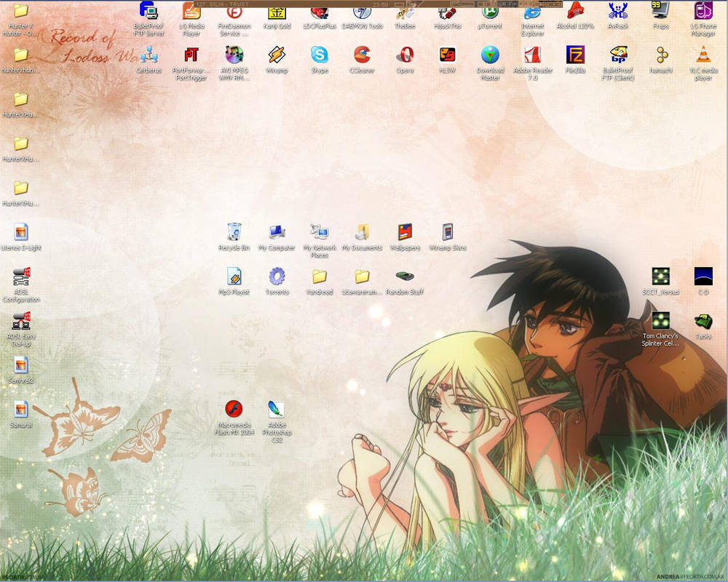Open the hamachi icon

[661, 55]
